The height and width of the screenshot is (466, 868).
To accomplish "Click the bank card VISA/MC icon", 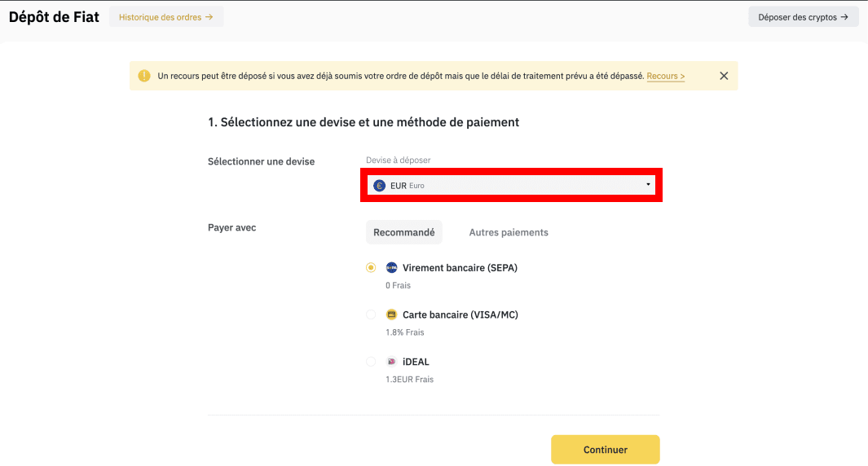I will tap(391, 314).
